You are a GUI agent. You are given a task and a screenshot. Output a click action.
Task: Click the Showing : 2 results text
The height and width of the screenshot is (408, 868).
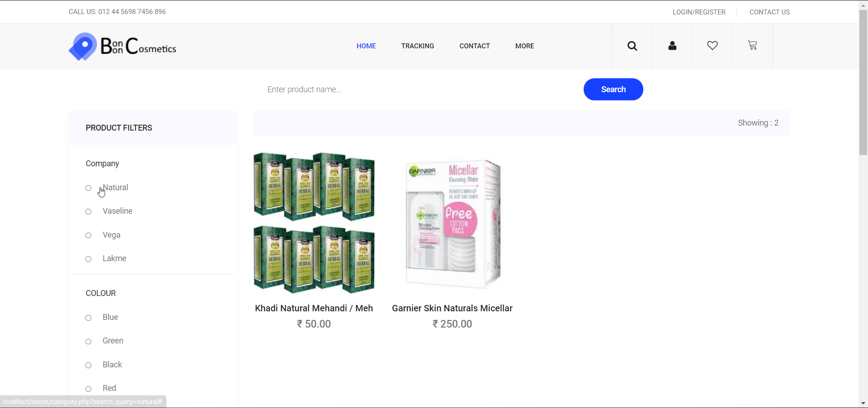click(x=758, y=123)
